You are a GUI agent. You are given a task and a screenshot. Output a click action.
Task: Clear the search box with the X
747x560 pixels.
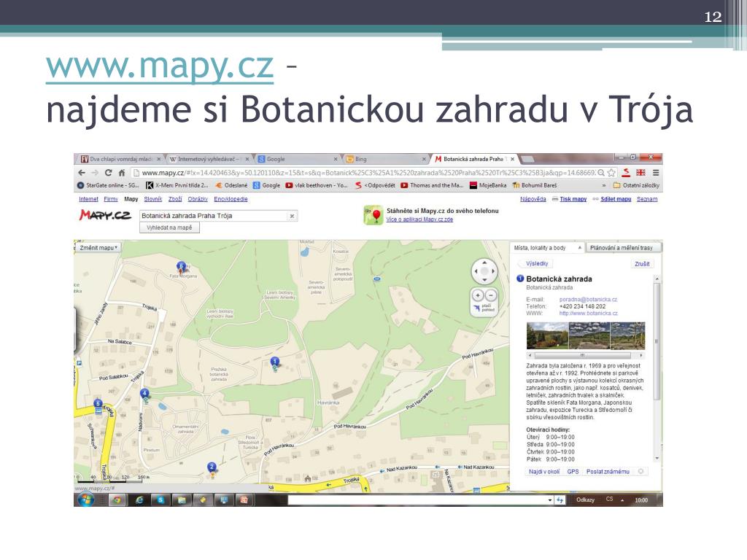[x=292, y=216]
